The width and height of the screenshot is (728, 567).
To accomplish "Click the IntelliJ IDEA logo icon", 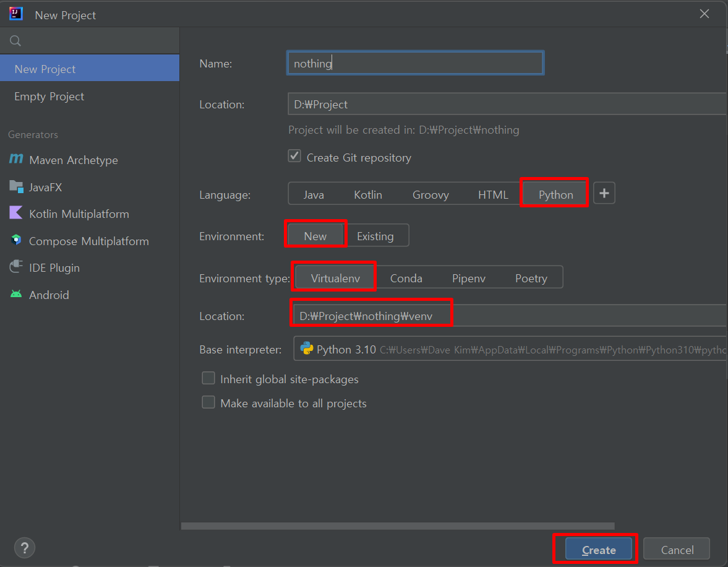I will pos(16,14).
